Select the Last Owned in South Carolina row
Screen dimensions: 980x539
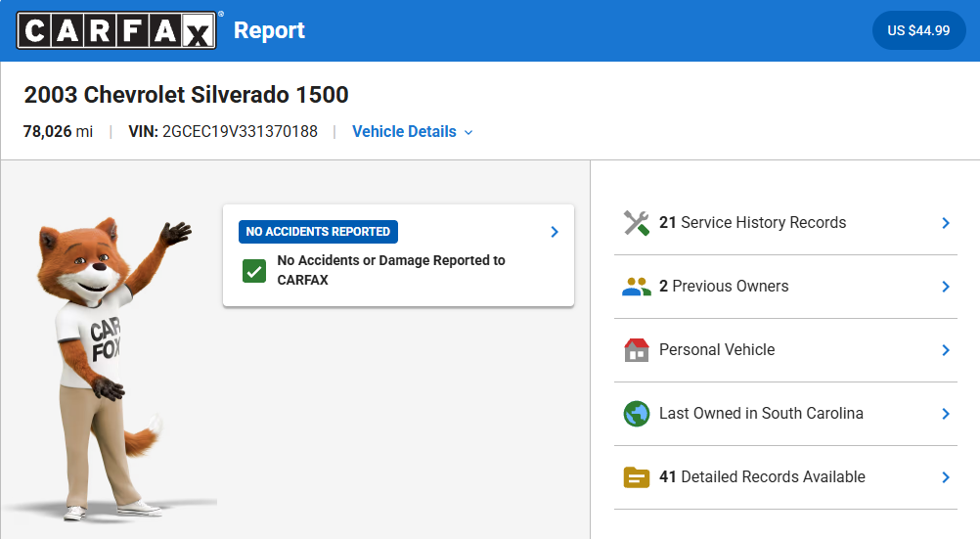coord(761,414)
